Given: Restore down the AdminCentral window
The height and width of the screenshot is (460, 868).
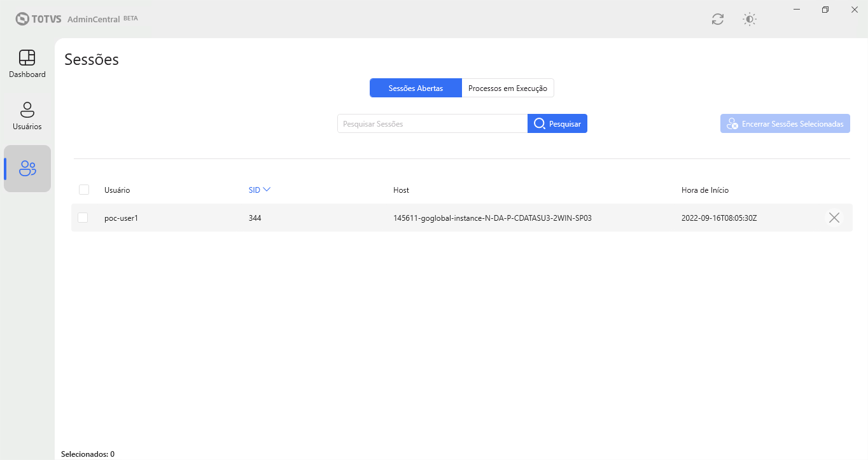Looking at the screenshot, I should (825, 9).
